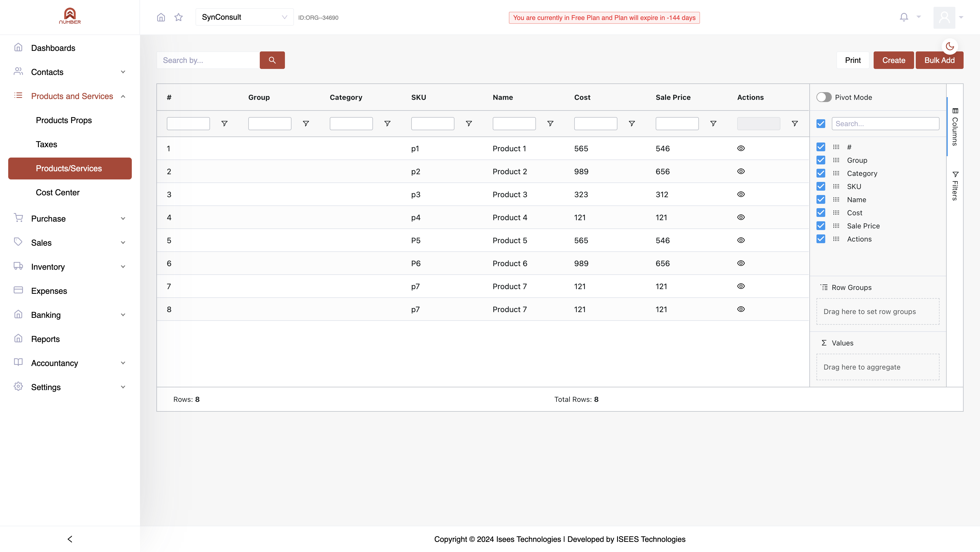
Task: Select Products/Services menu item
Action: (x=70, y=168)
